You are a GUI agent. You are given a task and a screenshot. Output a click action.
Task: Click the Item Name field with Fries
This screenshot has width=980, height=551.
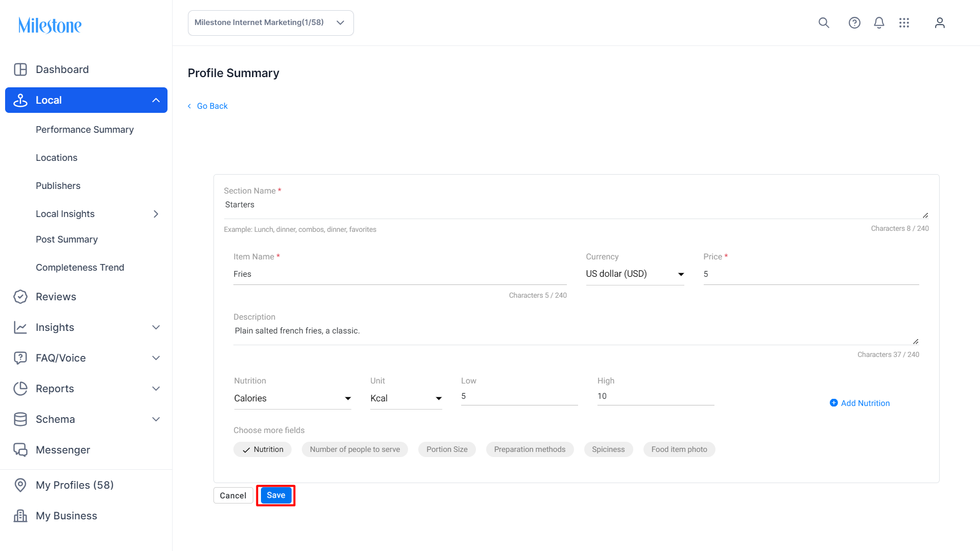400,274
